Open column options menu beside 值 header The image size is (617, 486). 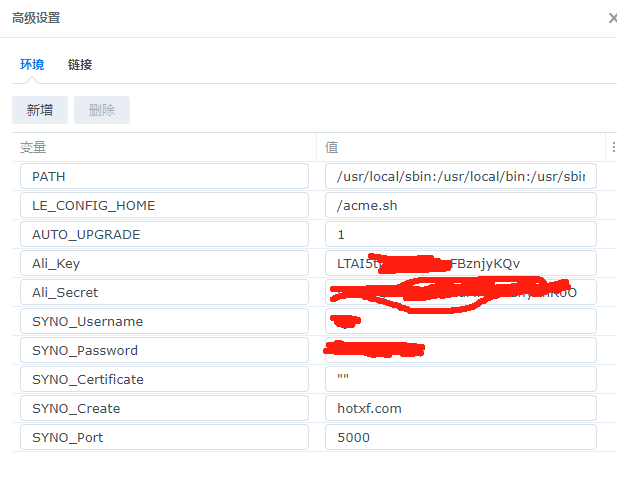coord(612,147)
